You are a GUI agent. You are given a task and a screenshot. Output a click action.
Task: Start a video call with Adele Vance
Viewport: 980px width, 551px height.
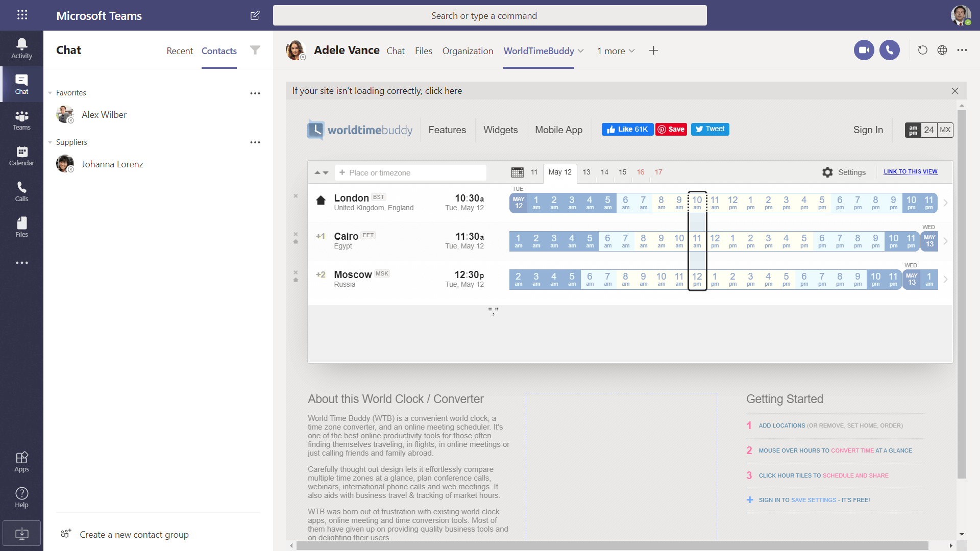[x=864, y=50]
